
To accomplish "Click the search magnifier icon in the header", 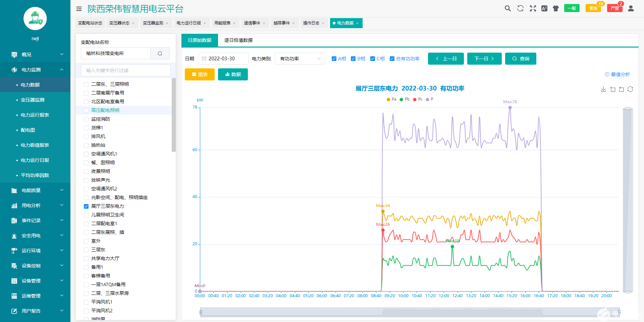I will point(507,8).
